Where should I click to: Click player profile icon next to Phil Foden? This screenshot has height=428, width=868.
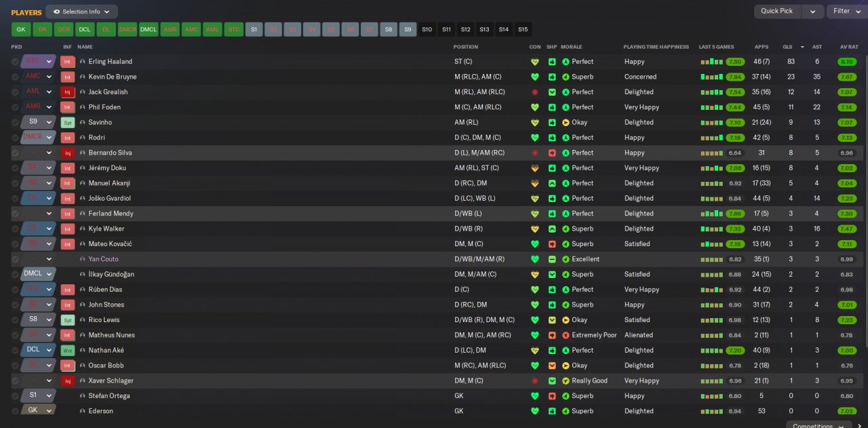(x=83, y=107)
